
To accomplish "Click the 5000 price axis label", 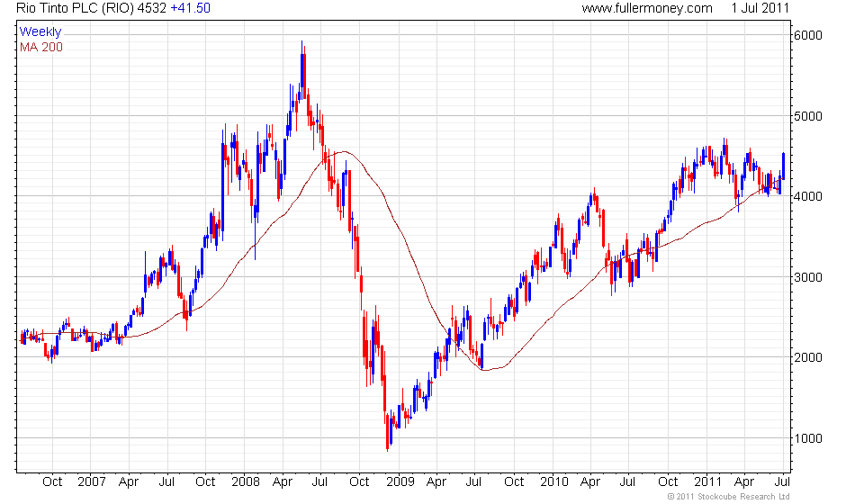I will 808,116.
